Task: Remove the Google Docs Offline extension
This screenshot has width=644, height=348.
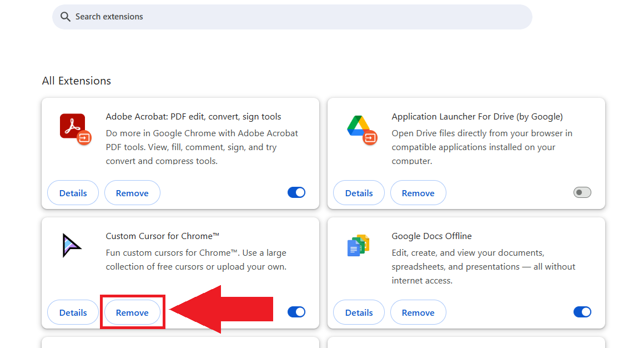Action: tap(418, 312)
